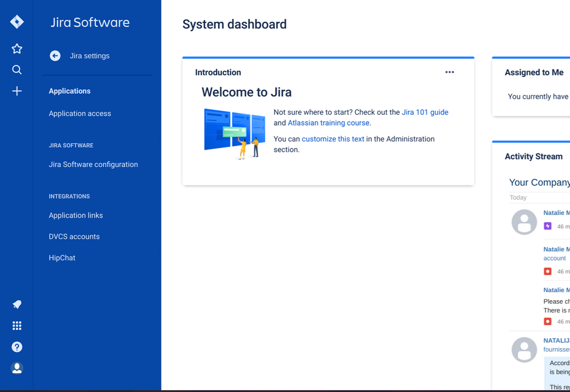
Task: Open Application access settings
Action: click(80, 114)
